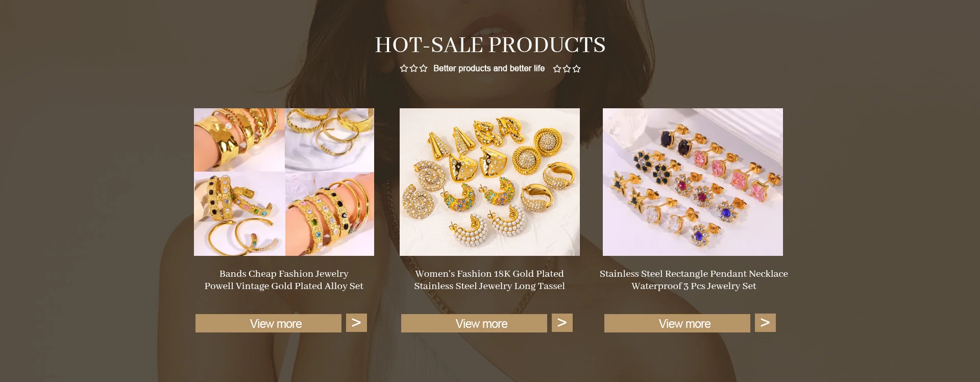Open the Stainless Steel Rectangle Pendant Necklace title link
The height and width of the screenshot is (382, 980).
[694, 280]
